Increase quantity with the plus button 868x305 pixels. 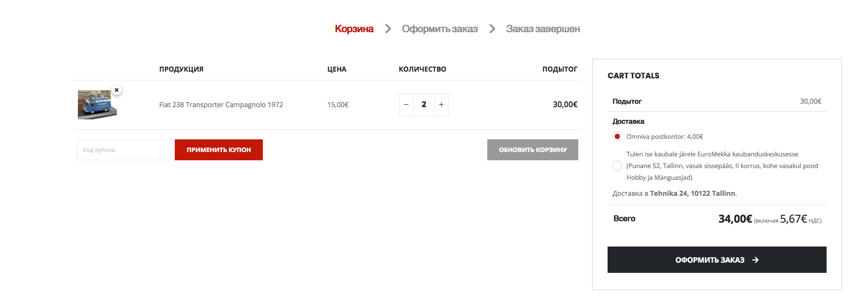pyautogui.click(x=441, y=105)
